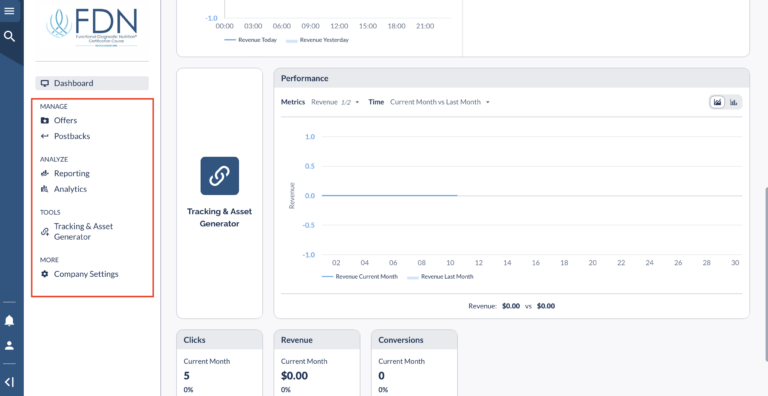
Task: Click the MORE section label
Action: point(49,260)
